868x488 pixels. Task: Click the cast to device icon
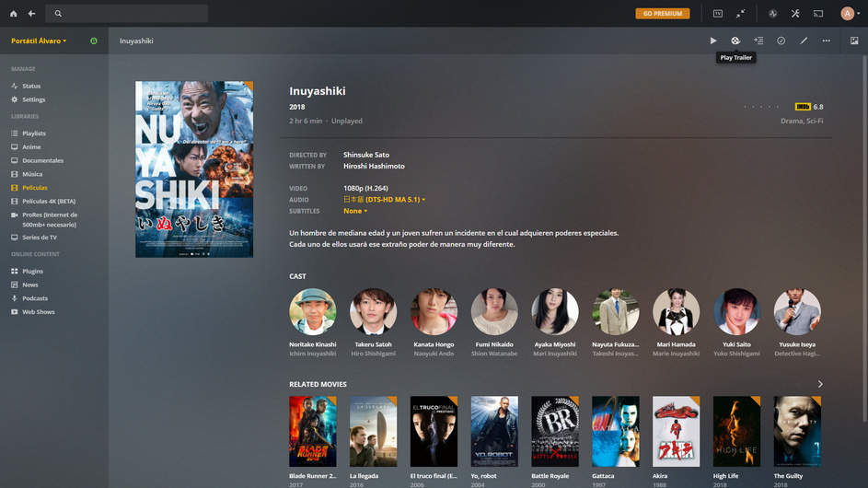coord(818,13)
